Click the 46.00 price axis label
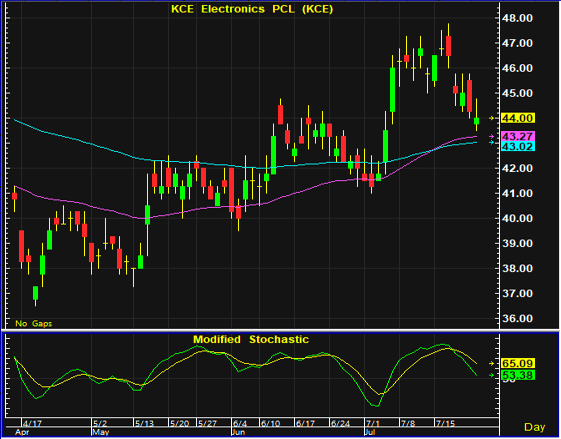 (518, 68)
